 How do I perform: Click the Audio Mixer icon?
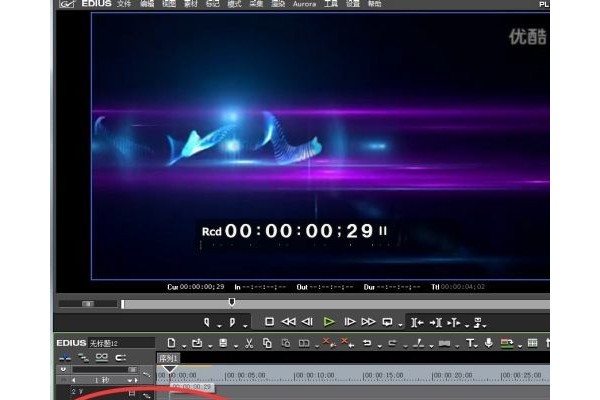click(x=507, y=343)
